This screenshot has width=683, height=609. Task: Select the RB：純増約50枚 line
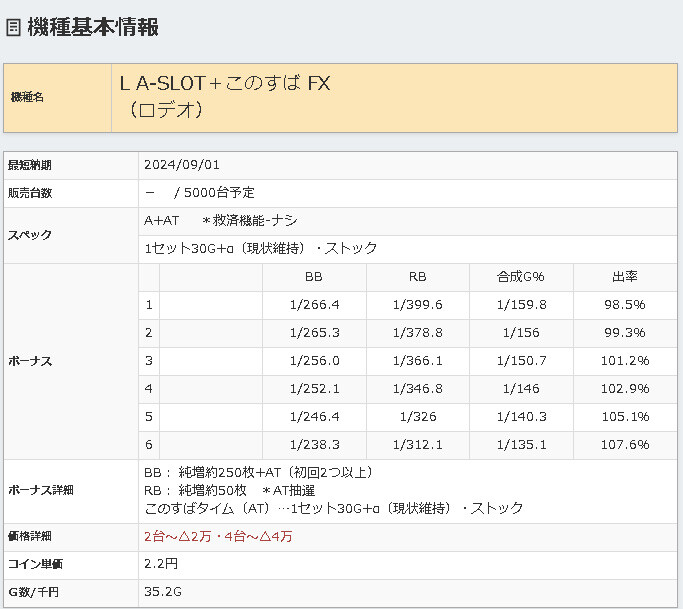[x=230, y=491]
